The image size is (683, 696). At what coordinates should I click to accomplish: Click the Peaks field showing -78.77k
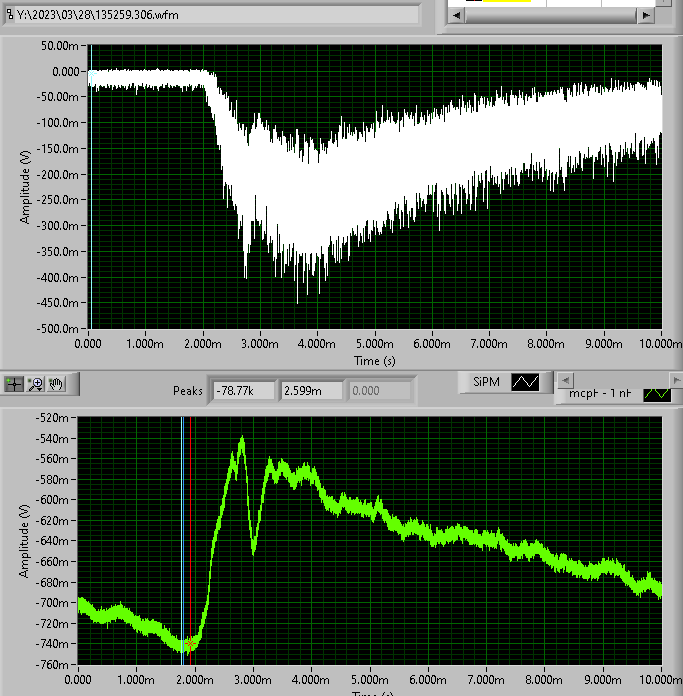point(243,391)
